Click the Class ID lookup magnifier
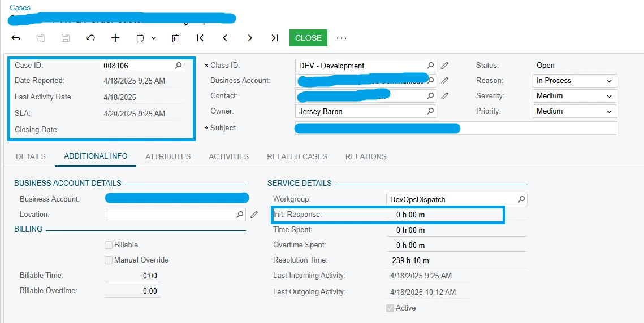644x323 pixels. (430, 66)
